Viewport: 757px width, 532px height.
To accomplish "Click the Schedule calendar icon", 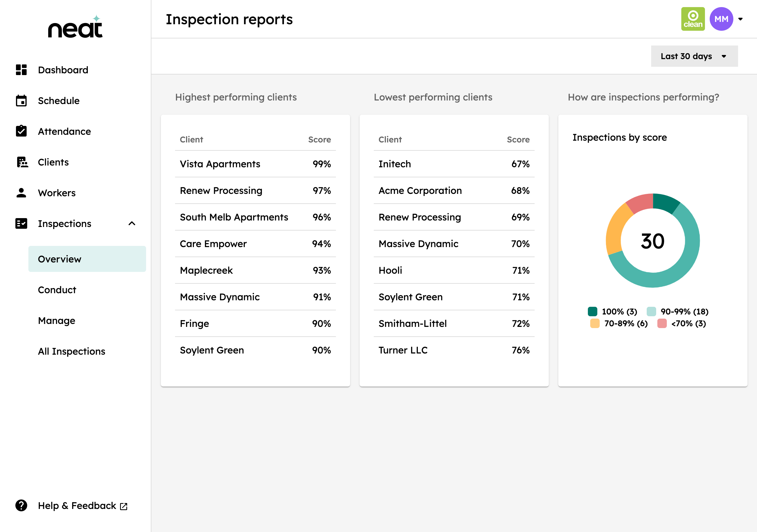I will [x=21, y=100].
